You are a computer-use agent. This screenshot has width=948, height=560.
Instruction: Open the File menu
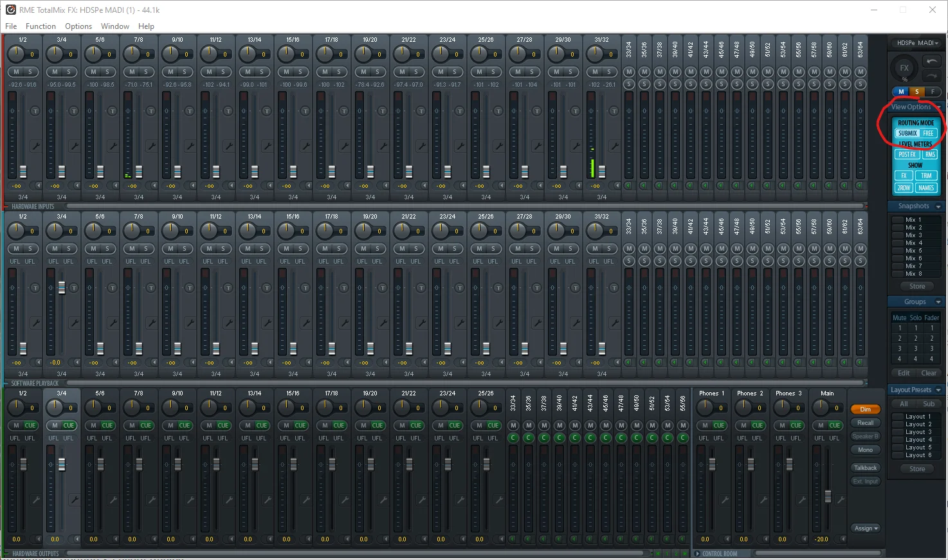tap(11, 26)
